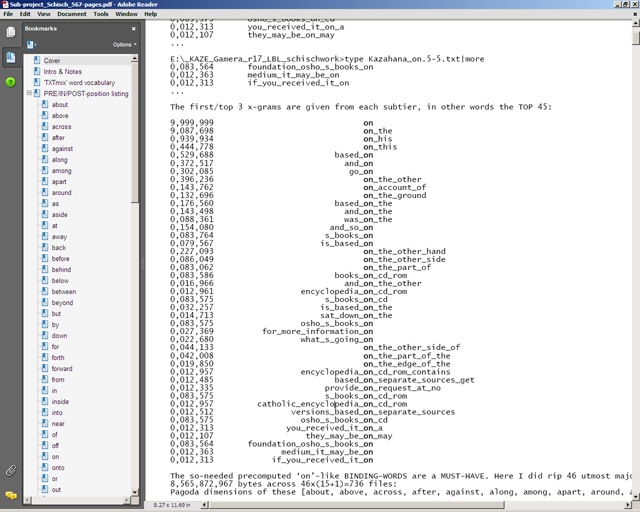Open the View menu
Viewport: 640px width, 512px height.
tap(44, 14)
